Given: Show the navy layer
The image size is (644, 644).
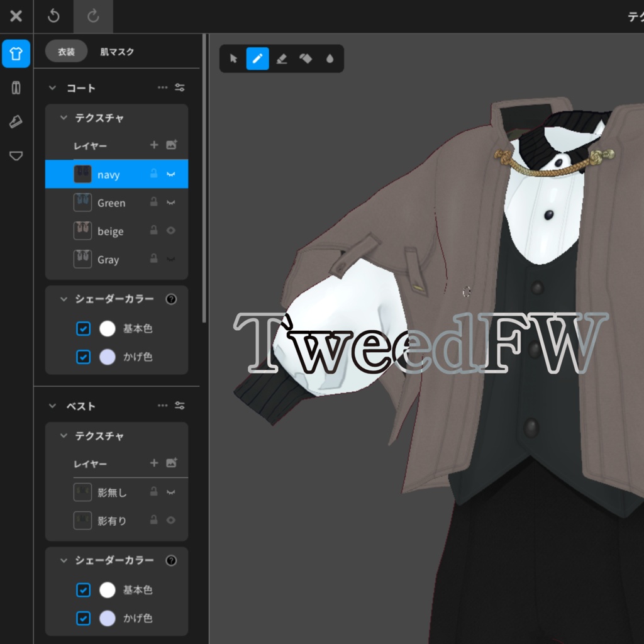Looking at the screenshot, I should (171, 174).
